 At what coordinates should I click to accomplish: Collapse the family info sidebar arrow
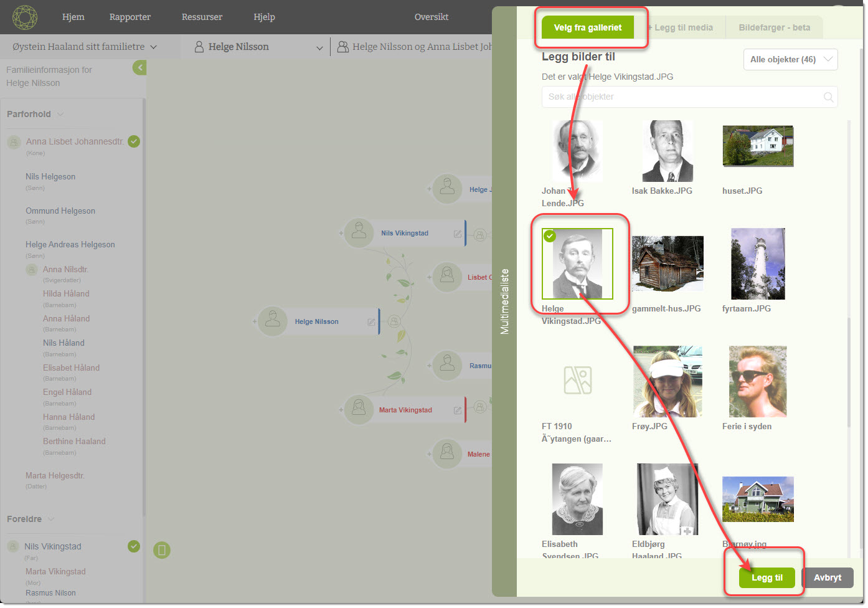click(139, 67)
